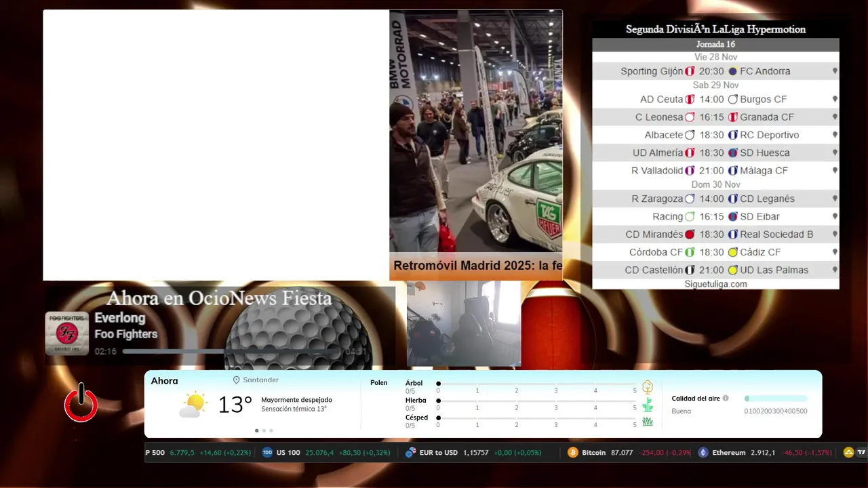
Task: Click the Córdoba CF team crest
Action: (690, 252)
